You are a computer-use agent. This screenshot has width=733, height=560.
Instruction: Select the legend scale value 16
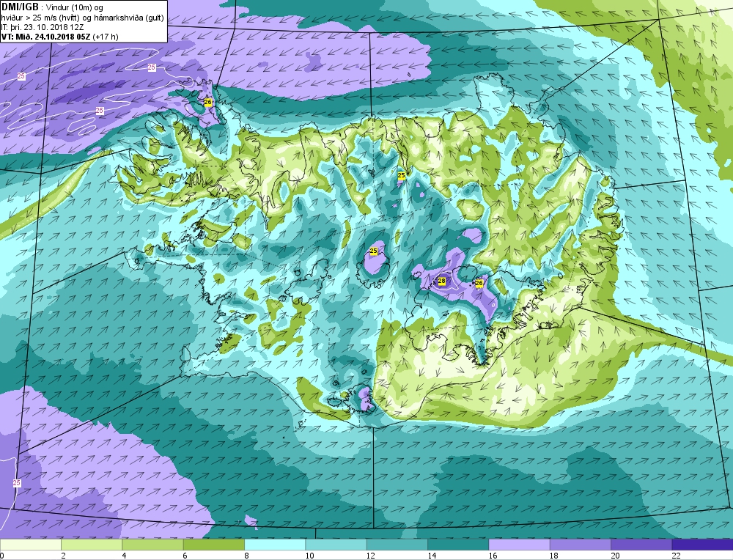click(493, 556)
